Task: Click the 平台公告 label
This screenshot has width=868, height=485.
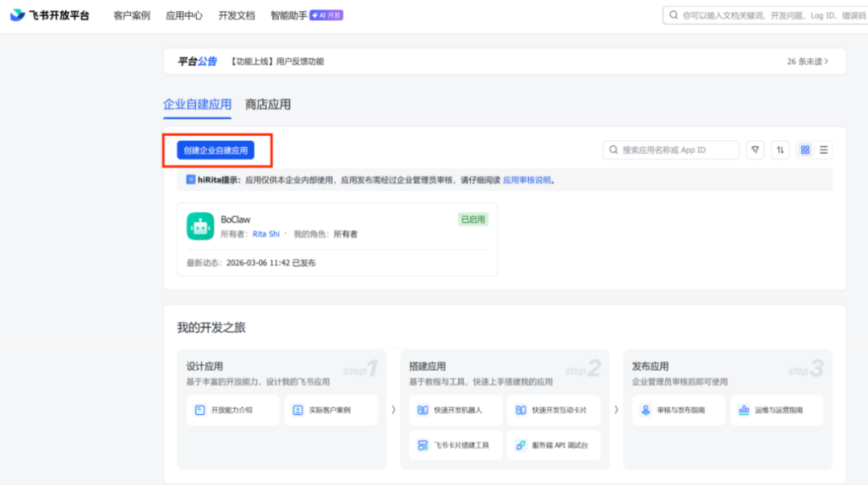Action: [197, 61]
